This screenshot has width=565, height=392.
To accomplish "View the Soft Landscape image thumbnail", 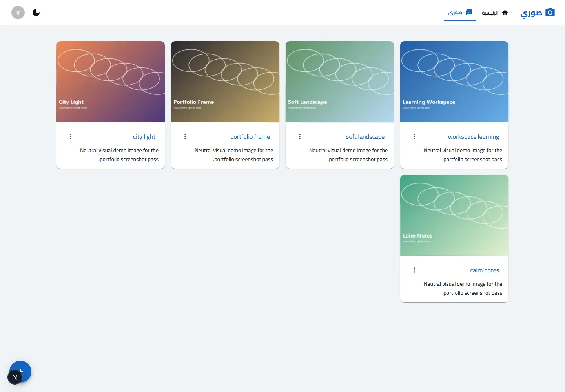I will pyautogui.click(x=340, y=82).
